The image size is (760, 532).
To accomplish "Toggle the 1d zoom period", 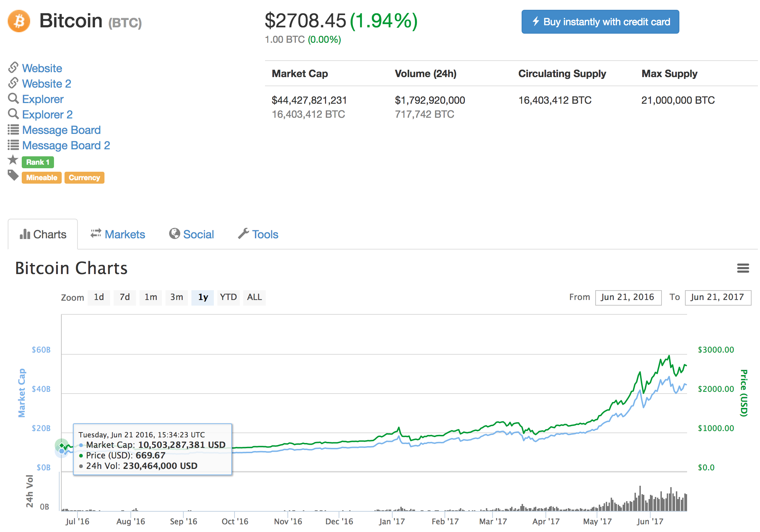I will click(x=99, y=297).
